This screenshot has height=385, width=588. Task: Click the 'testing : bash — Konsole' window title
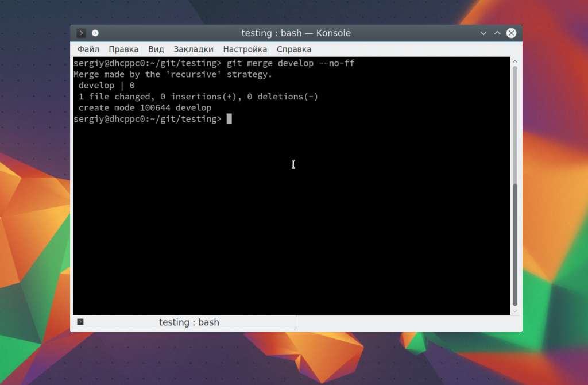(296, 33)
